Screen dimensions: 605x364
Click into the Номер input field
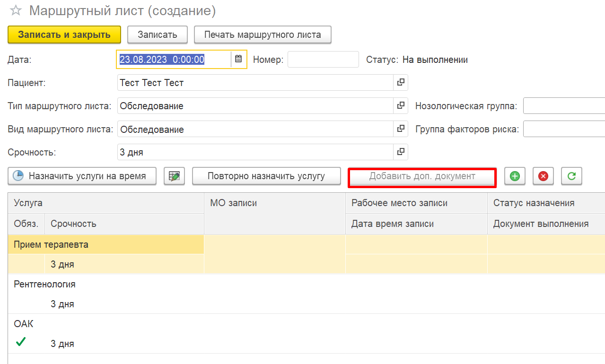323,60
